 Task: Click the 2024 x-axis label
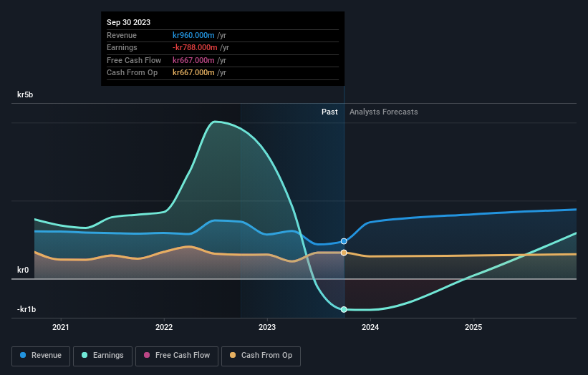pos(370,327)
